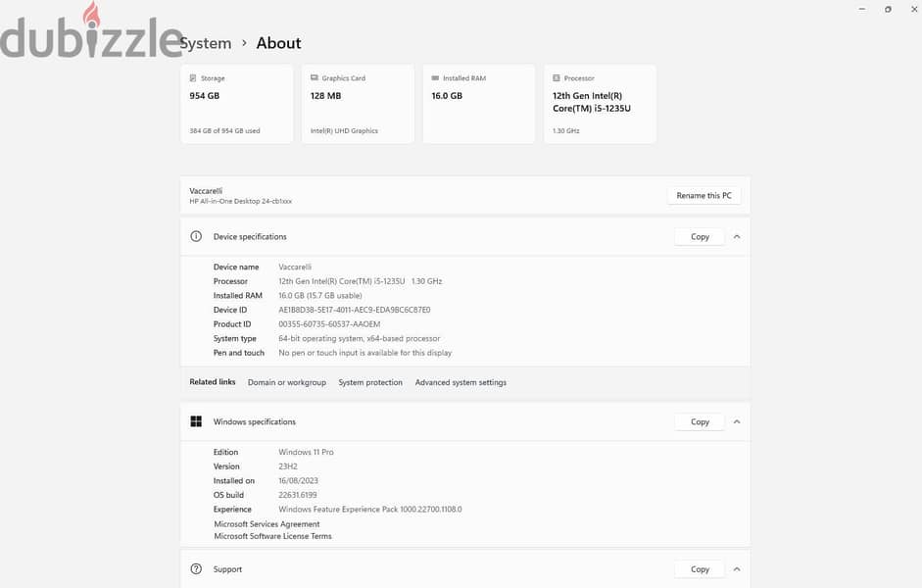Click the Device specifications info icon

196,236
